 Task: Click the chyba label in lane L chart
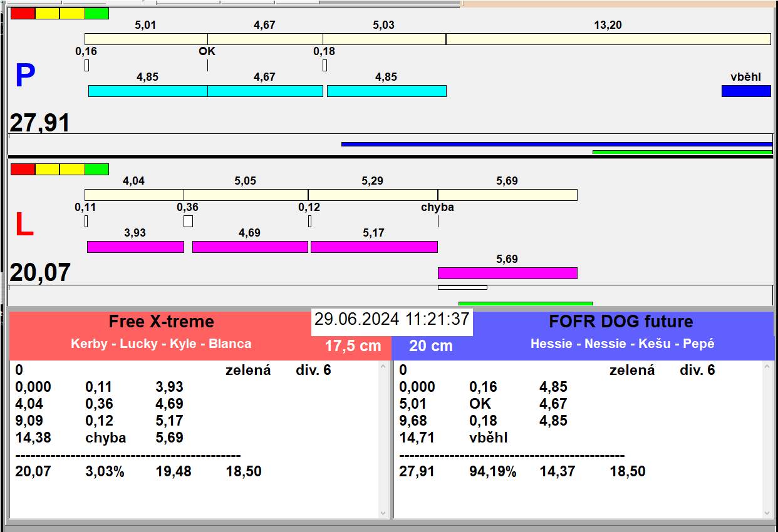pyautogui.click(x=437, y=207)
